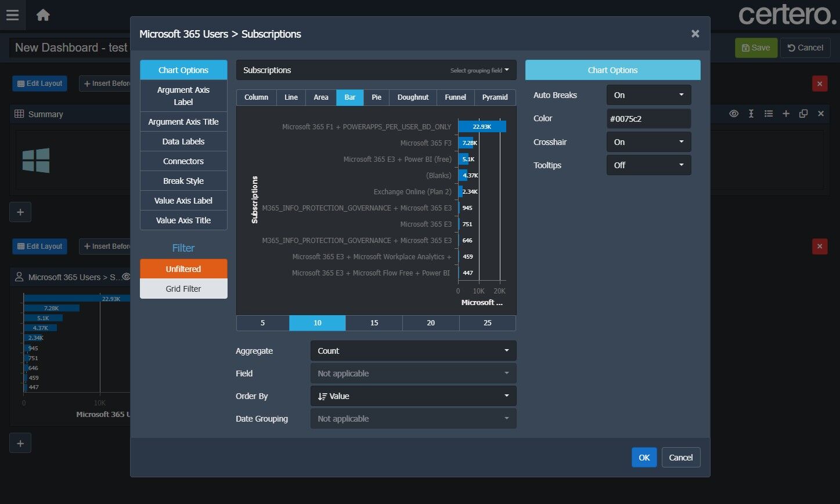Show top 15 items

(374, 323)
